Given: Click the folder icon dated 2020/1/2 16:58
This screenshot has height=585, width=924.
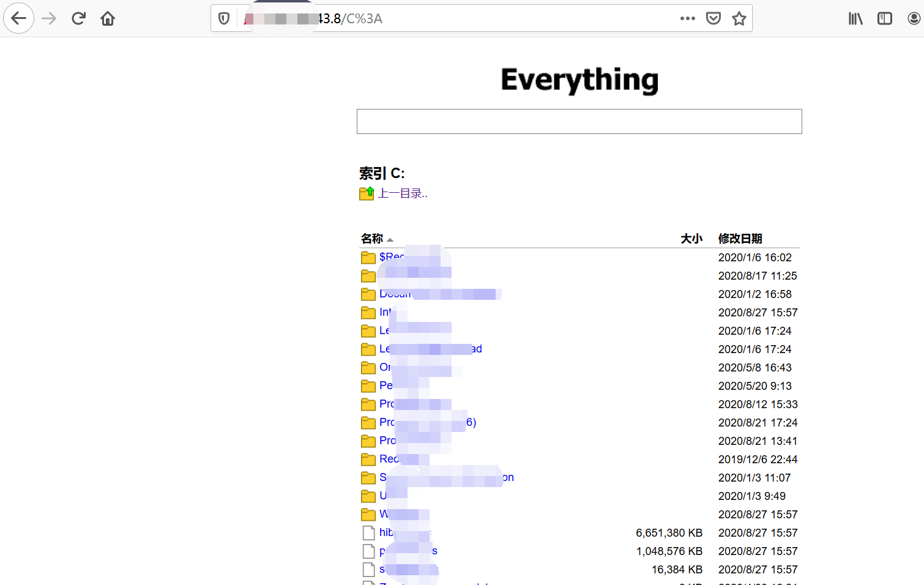Looking at the screenshot, I should (x=368, y=294).
